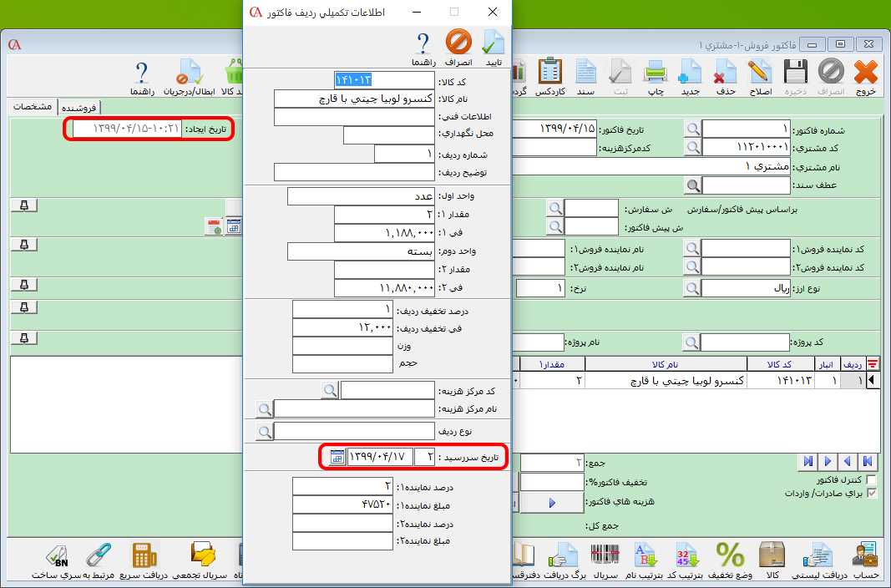Click the وضع تخفیف percent icon

[730, 558]
